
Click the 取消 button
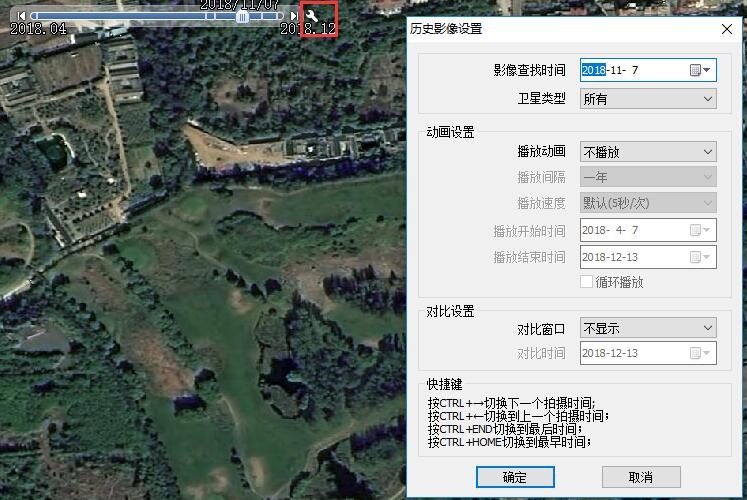tap(641, 477)
